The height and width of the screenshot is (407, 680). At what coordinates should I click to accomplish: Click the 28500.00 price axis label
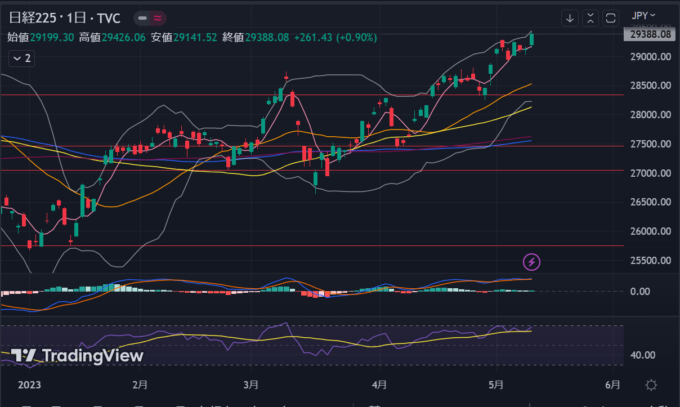point(648,86)
